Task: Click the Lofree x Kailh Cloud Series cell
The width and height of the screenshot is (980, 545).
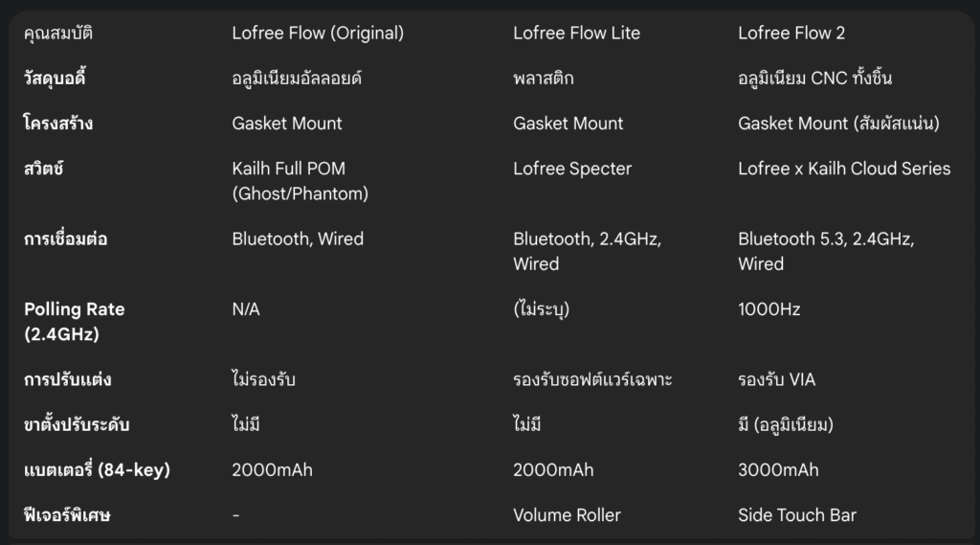Action: coord(844,169)
